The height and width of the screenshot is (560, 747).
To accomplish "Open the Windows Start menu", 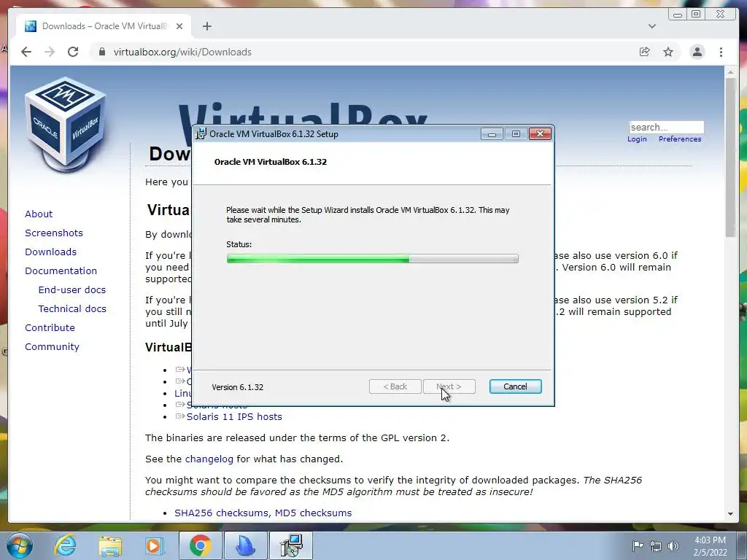I will (x=19, y=545).
